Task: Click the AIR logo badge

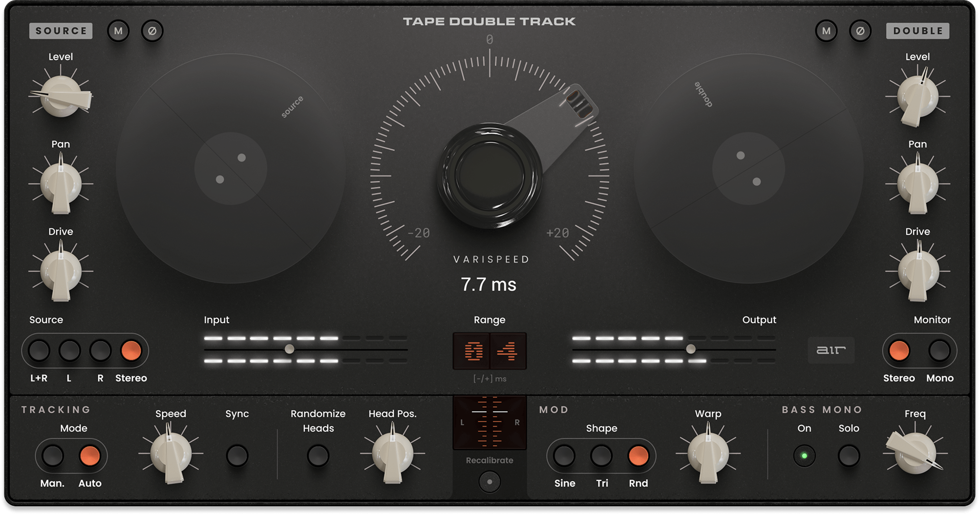Action: (831, 350)
